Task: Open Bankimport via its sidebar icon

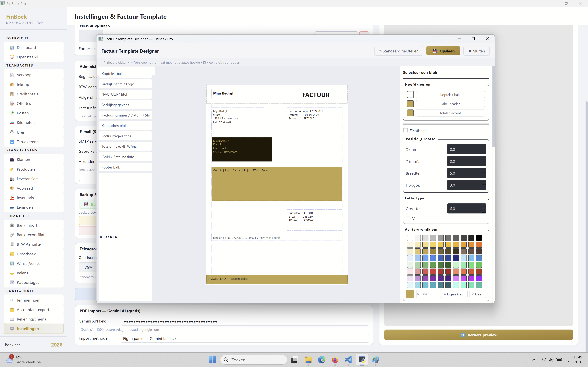Action: (x=12, y=225)
